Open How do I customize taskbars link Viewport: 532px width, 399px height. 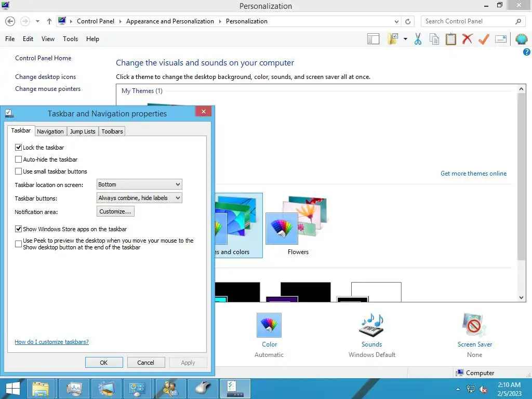pyautogui.click(x=51, y=342)
